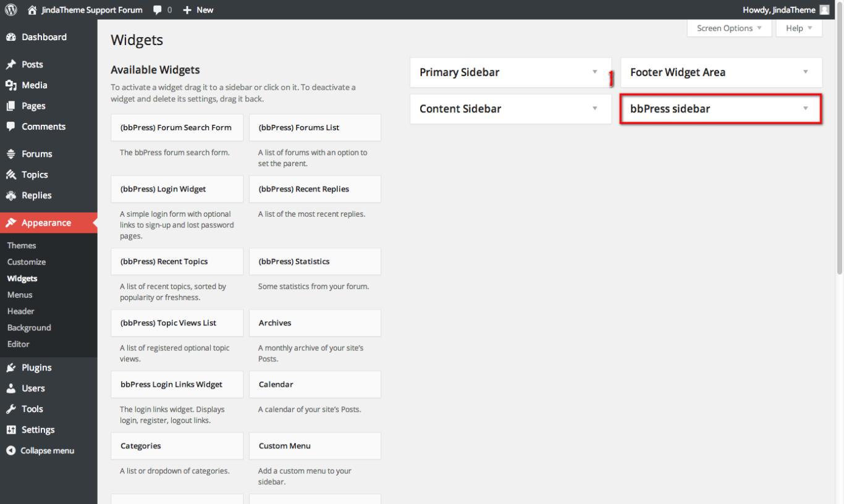Image resolution: width=844 pixels, height=504 pixels.
Task: Go to the Dashboard menu label
Action: [44, 37]
